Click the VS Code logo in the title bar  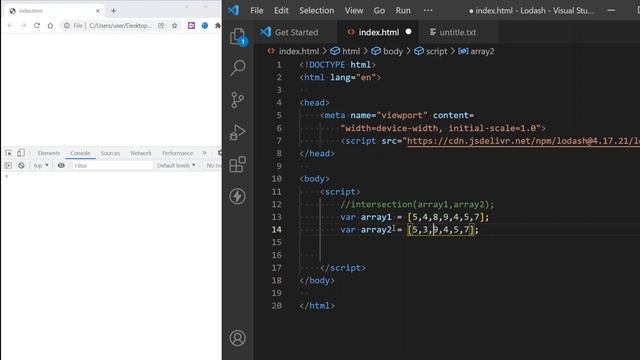click(x=234, y=10)
